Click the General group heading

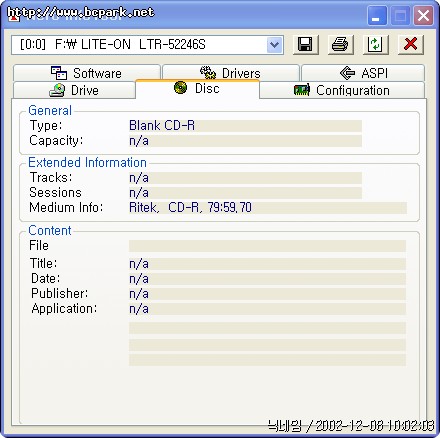pyautogui.click(x=50, y=111)
